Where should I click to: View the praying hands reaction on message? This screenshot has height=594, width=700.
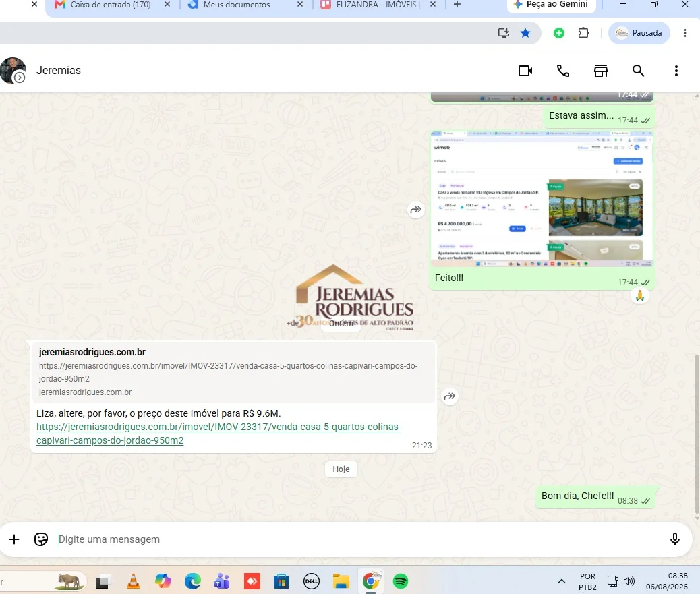coord(640,295)
